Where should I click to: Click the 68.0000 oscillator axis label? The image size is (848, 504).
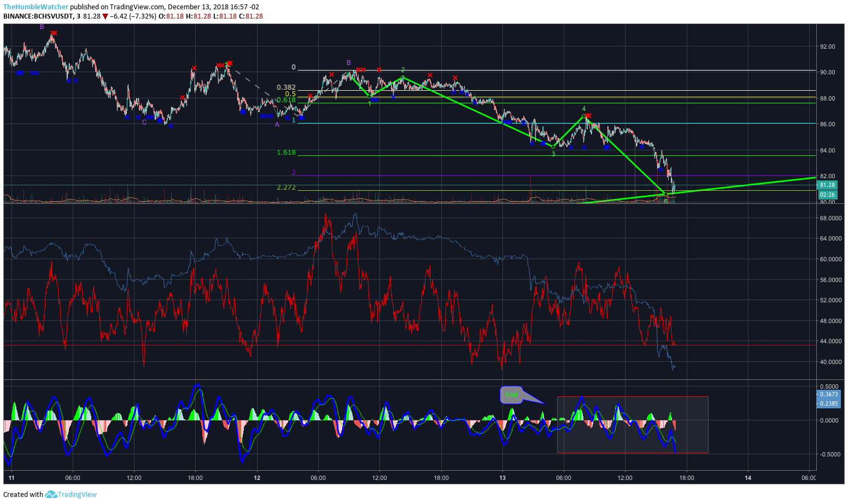(x=830, y=218)
